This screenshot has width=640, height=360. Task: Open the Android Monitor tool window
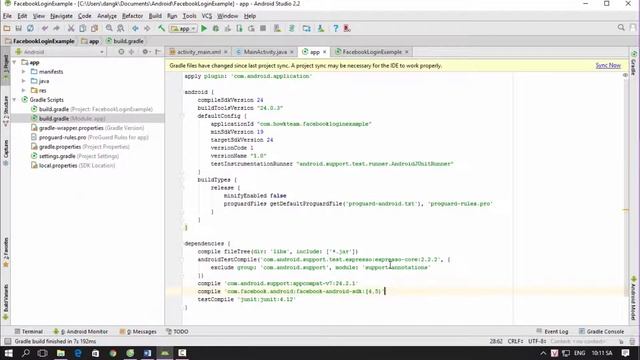tap(81, 331)
